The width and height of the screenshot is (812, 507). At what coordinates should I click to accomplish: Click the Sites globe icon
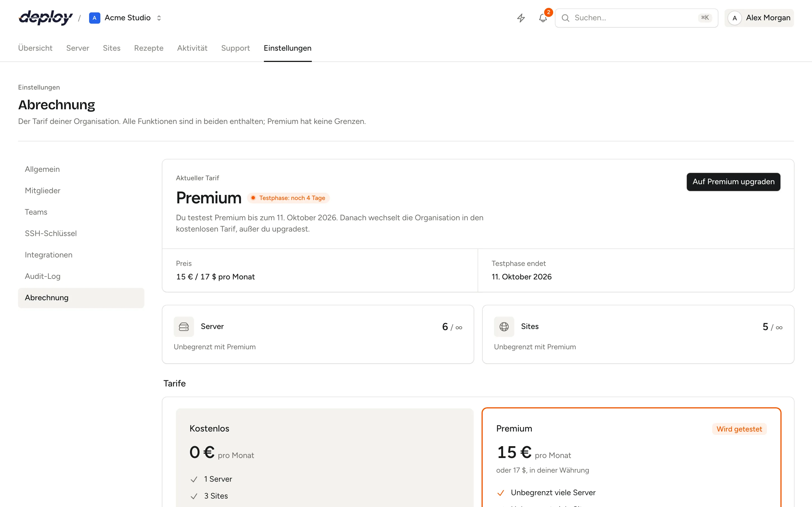pyautogui.click(x=504, y=327)
